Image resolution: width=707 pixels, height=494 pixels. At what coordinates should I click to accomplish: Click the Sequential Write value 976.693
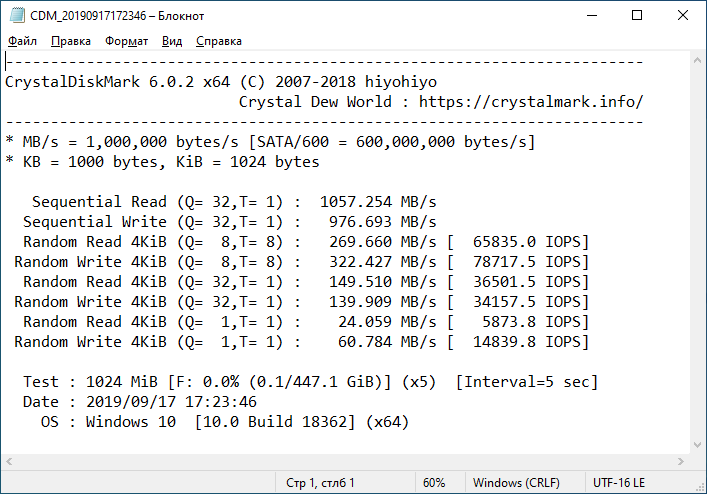(x=360, y=222)
